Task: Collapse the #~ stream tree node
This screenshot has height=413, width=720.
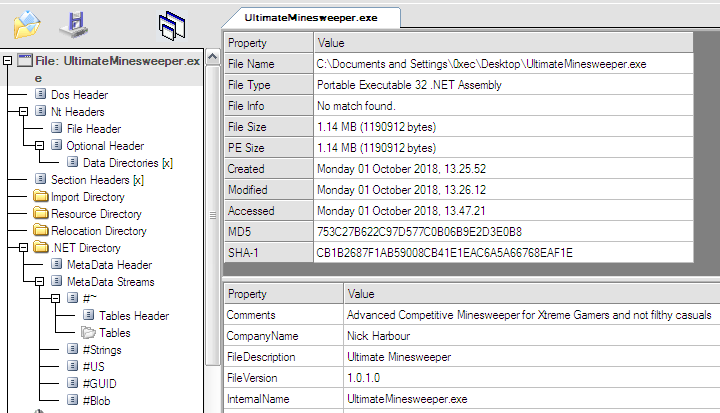Action: click(x=56, y=299)
